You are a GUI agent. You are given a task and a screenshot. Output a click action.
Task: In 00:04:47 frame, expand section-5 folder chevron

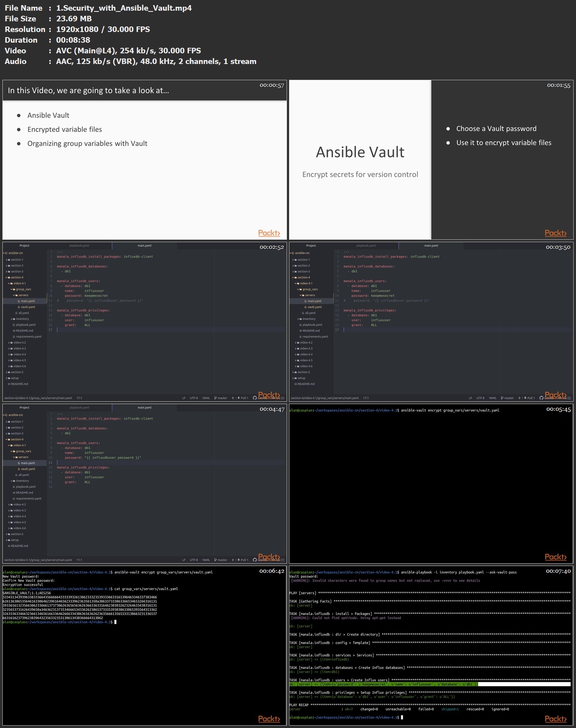(x=6, y=534)
